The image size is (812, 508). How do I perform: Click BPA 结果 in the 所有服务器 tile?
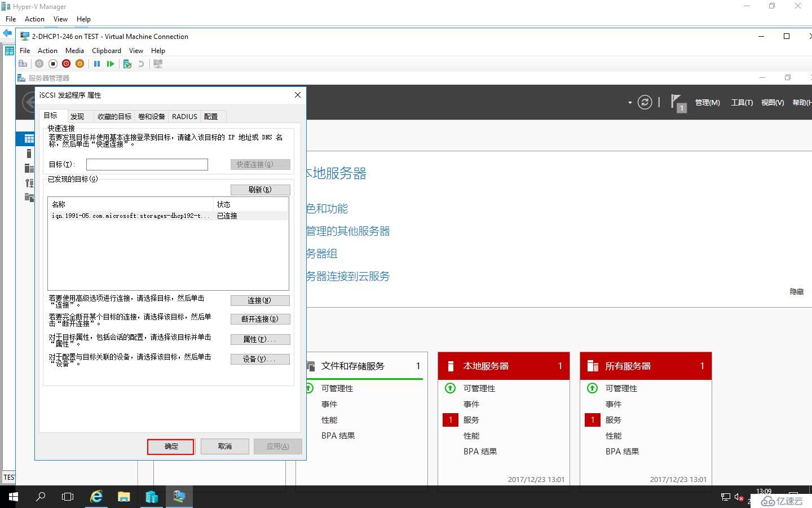click(x=623, y=452)
